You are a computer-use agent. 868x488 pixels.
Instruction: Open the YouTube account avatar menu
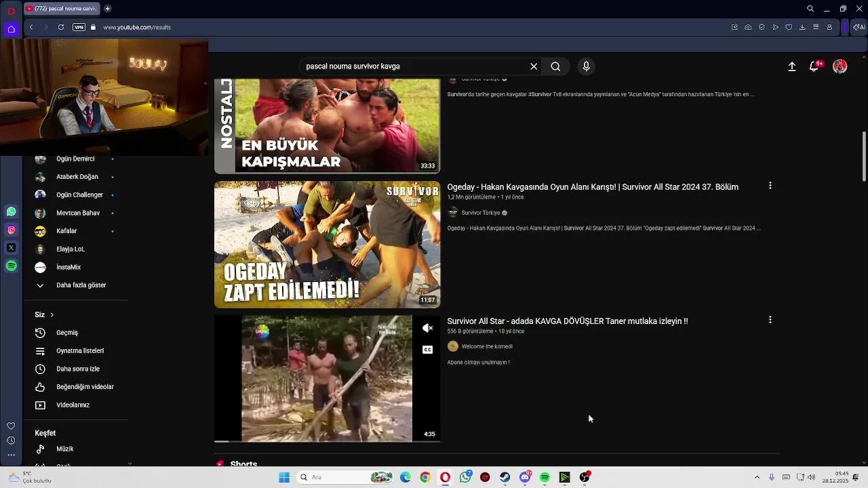(x=840, y=66)
